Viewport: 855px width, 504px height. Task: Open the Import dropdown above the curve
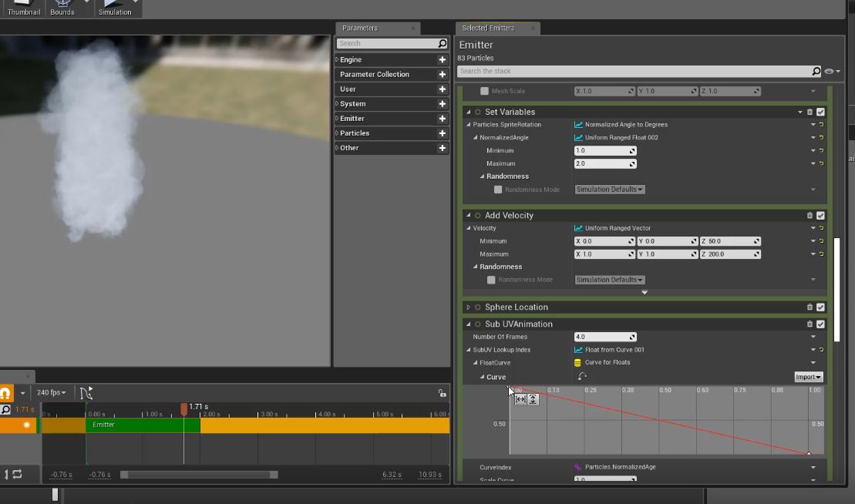(808, 377)
